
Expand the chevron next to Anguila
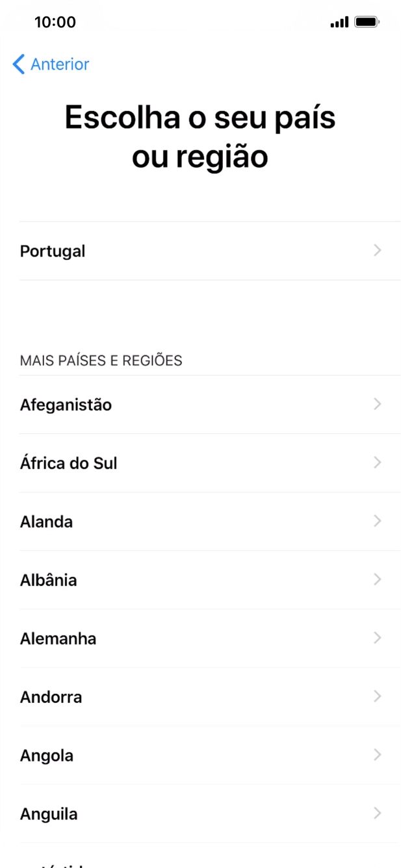[378, 813]
